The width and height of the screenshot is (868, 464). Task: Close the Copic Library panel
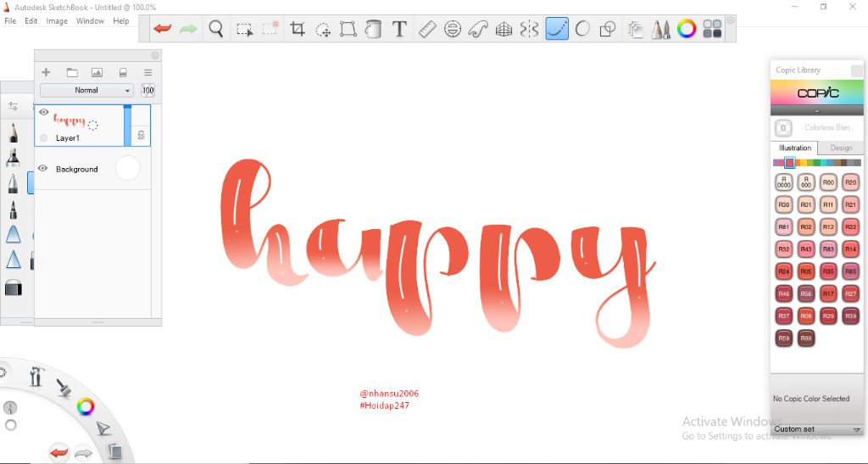856,70
